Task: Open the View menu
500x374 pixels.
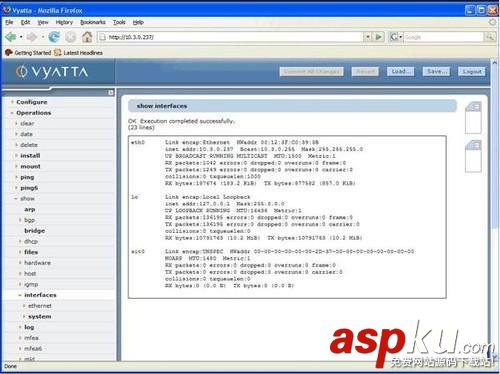Action: (x=43, y=22)
